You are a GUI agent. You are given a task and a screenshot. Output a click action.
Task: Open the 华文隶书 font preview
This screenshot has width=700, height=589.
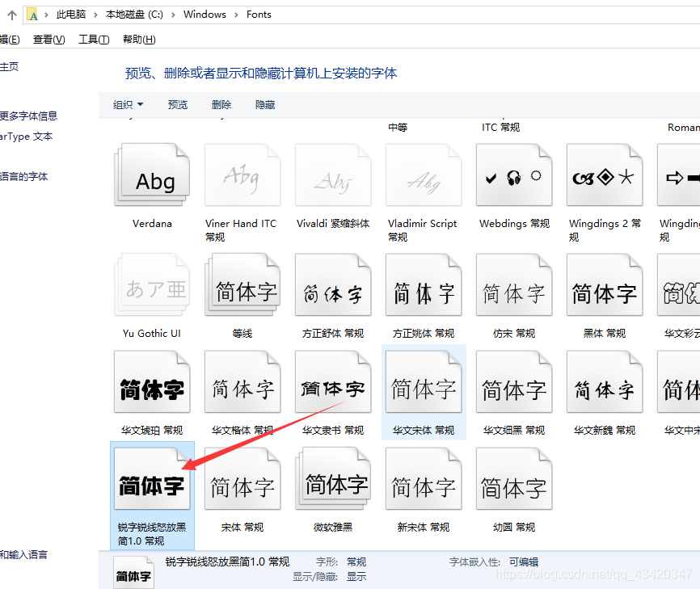tap(333, 381)
